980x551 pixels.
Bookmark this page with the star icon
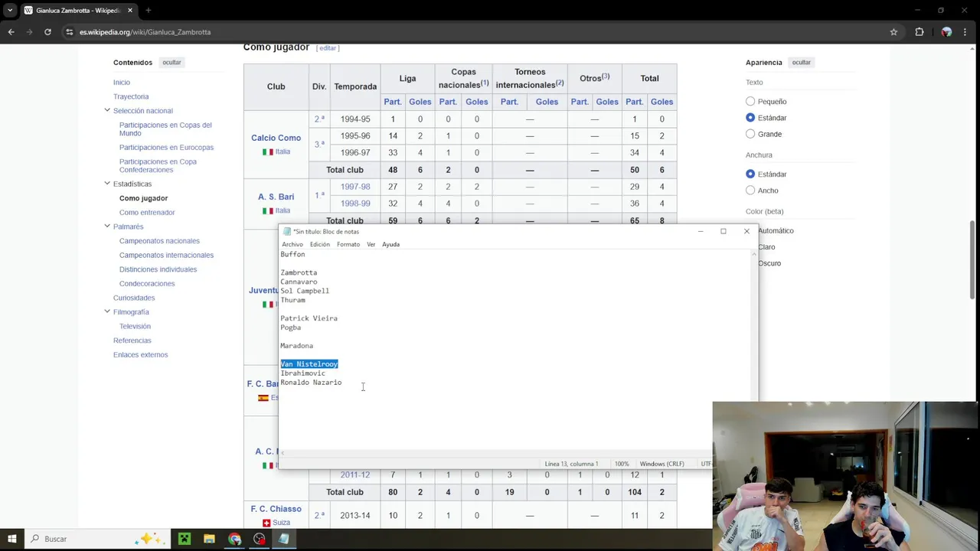[x=893, y=32]
